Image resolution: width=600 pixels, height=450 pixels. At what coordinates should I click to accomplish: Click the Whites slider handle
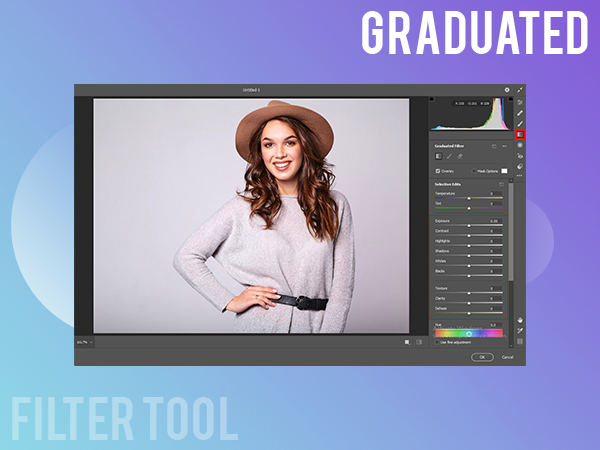[x=469, y=266]
